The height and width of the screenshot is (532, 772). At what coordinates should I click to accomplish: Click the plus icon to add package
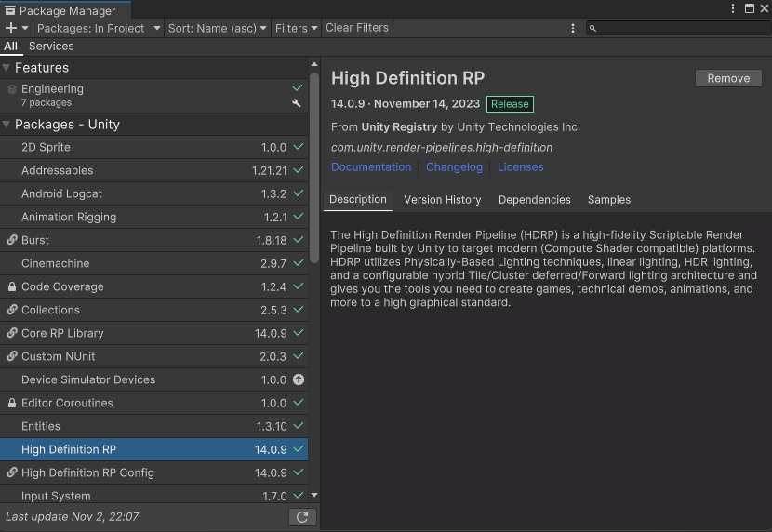pos(11,28)
